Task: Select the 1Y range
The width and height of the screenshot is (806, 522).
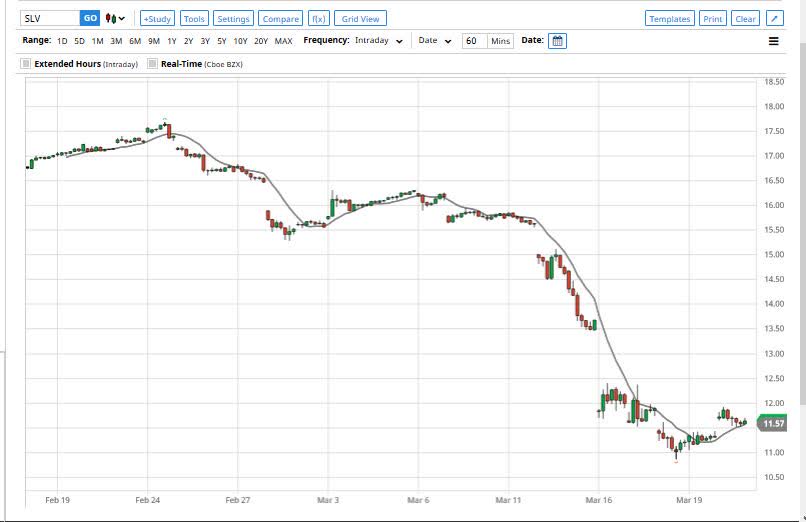Action: coord(172,41)
